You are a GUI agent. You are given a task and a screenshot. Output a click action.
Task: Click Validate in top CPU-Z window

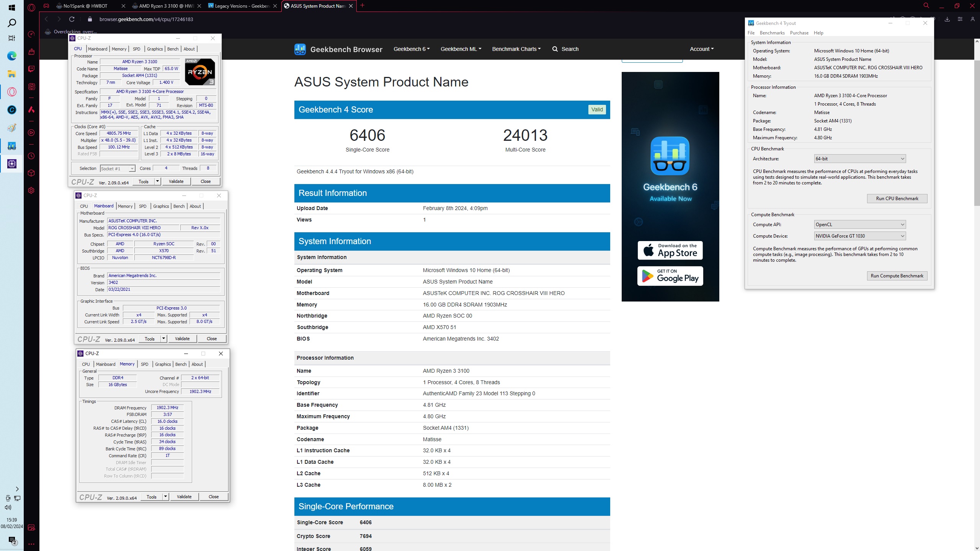pos(176,181)
